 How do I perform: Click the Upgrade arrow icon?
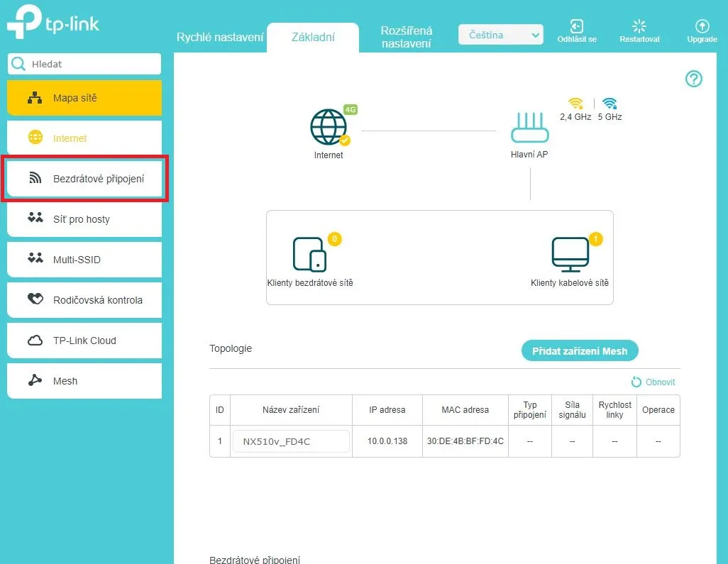[701, 27]
